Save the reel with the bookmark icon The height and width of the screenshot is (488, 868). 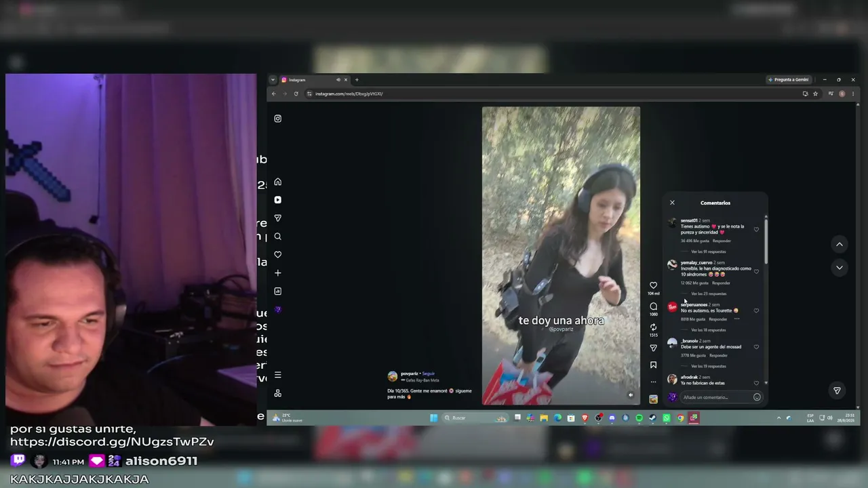tap(653, 365)
